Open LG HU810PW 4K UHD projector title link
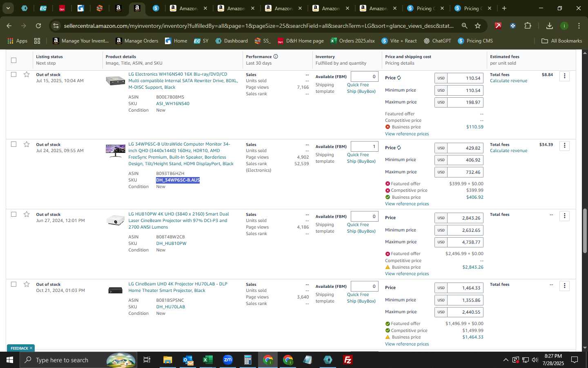The width and height of the screenshot is (588, 368). (178, 220)
